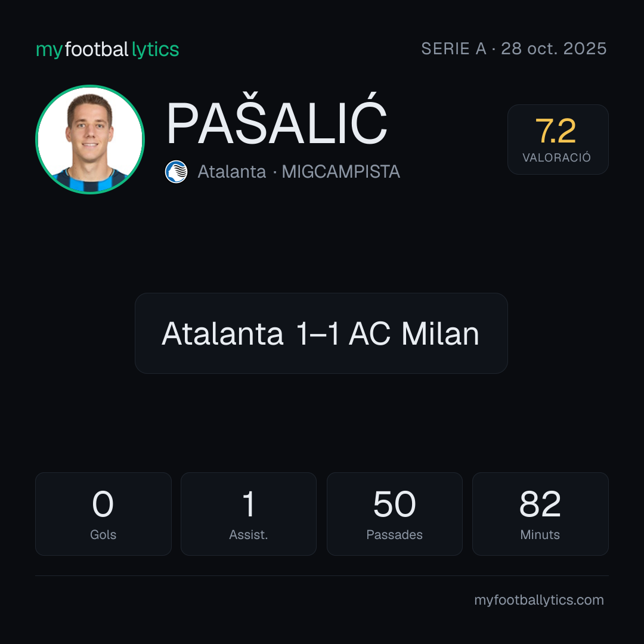Click the myfootballytics logo
Image resolution: width=644 pixels, height=644 pixels.
(x=107, y=49)
